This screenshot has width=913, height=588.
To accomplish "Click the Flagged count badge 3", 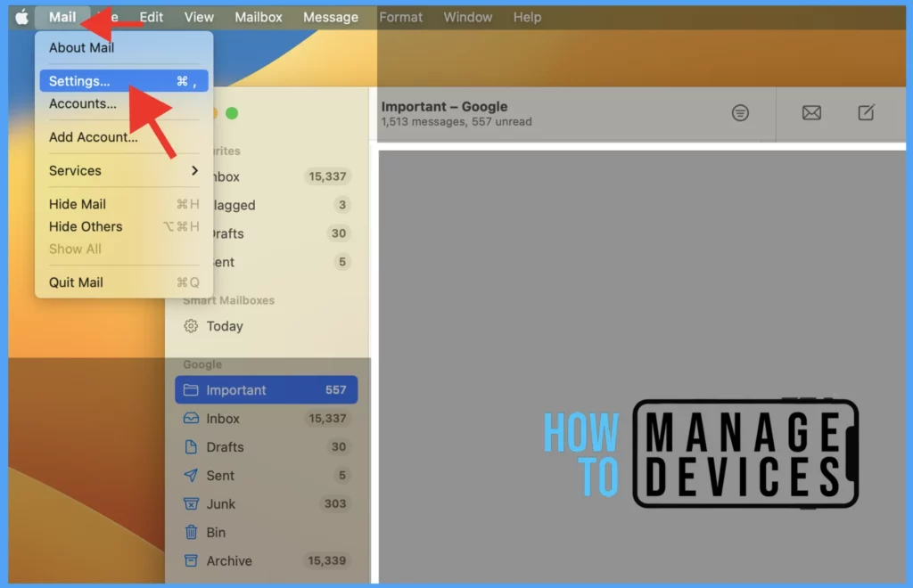I will [x=342, y=205].
